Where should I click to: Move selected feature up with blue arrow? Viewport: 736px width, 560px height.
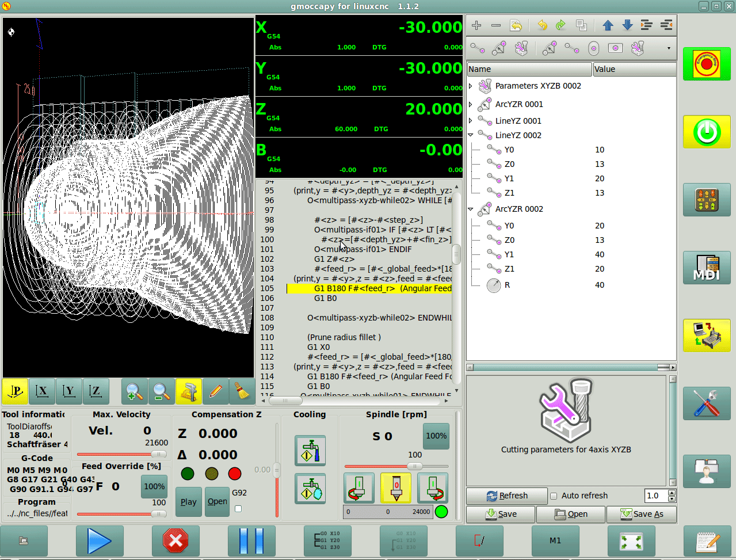(608, 25)
